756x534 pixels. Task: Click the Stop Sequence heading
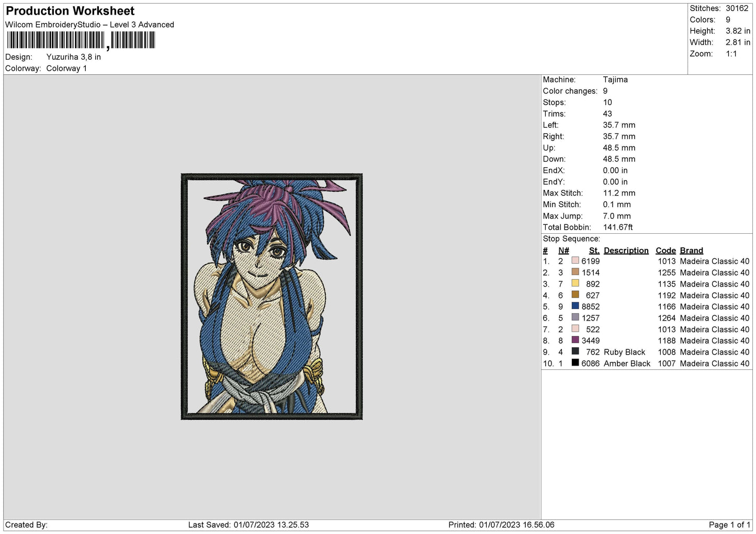(571, 239)
